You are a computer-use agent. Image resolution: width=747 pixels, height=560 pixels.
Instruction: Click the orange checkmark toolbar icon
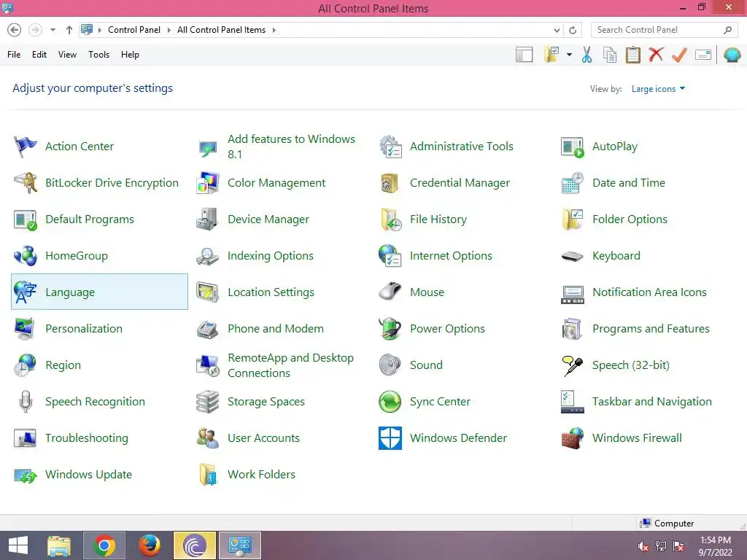[679, 55]
